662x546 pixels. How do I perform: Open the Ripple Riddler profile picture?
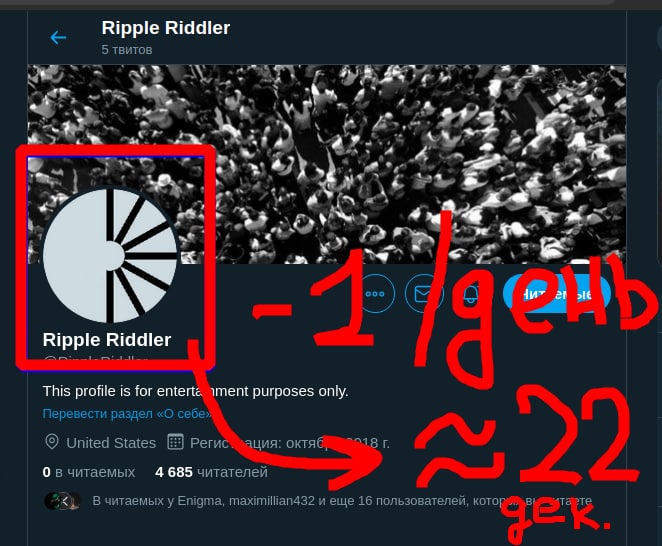[x=110, y=255]
